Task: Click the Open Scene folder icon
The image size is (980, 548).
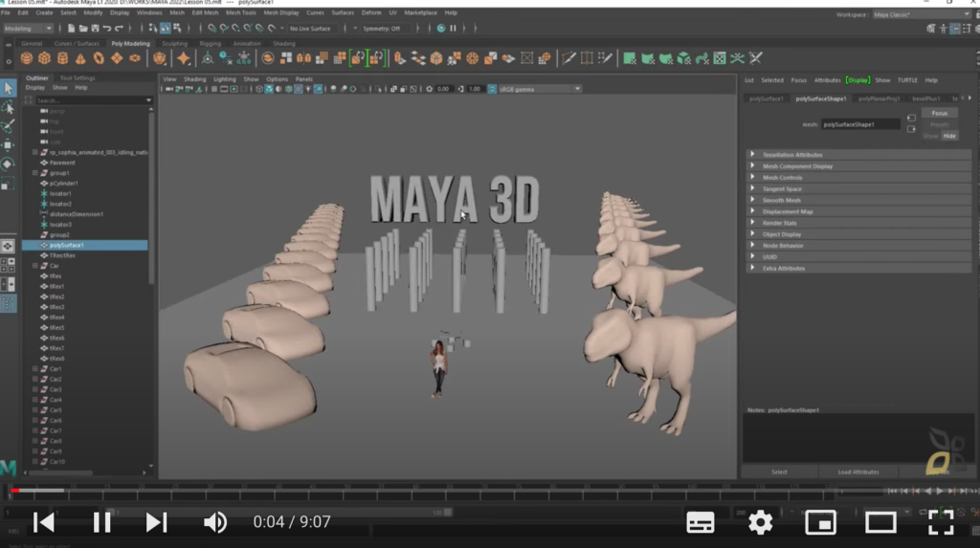Action: [83, 28]
